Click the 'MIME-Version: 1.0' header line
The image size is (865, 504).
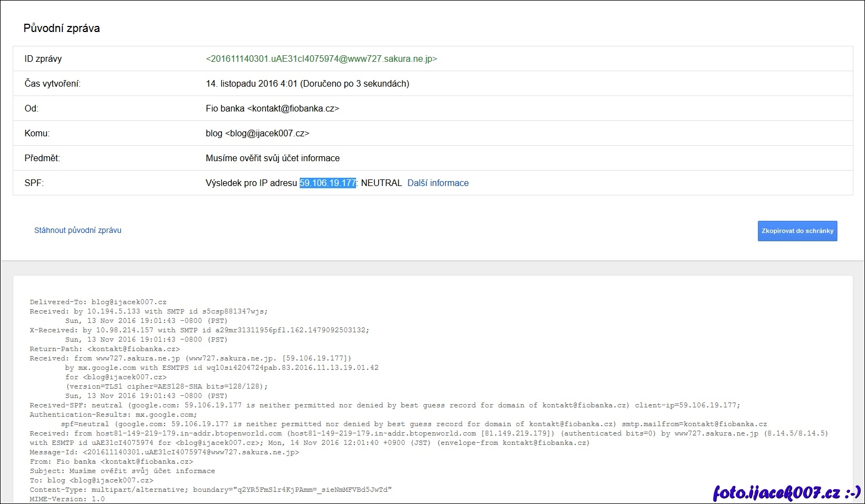67,499
